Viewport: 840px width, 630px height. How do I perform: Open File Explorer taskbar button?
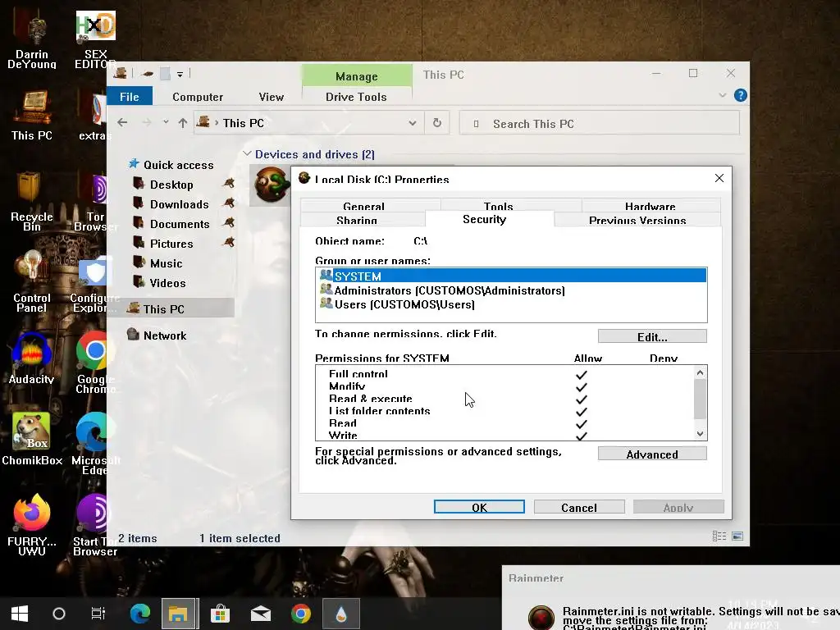tap(178, 614)
